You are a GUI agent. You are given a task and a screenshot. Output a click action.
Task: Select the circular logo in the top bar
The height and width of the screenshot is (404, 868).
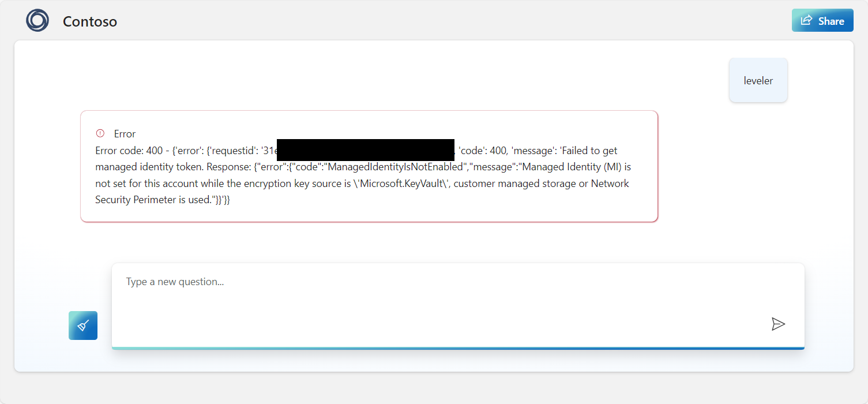coord(37,20)
